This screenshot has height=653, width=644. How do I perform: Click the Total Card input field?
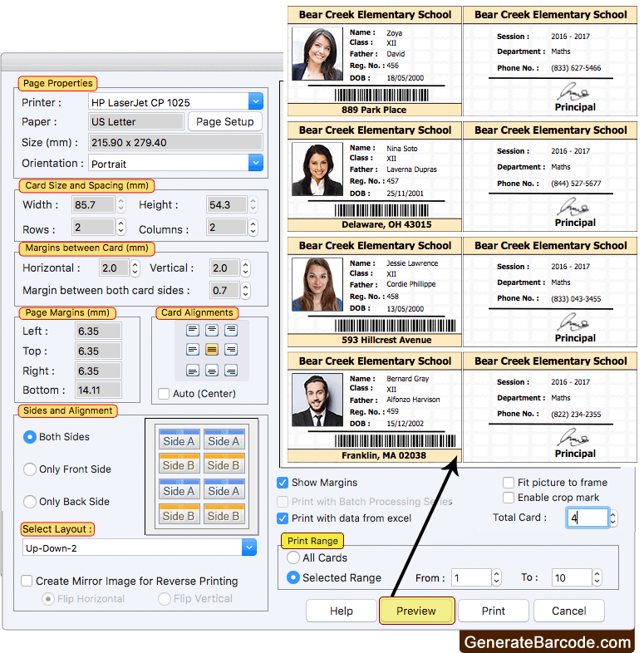(587, 518)
